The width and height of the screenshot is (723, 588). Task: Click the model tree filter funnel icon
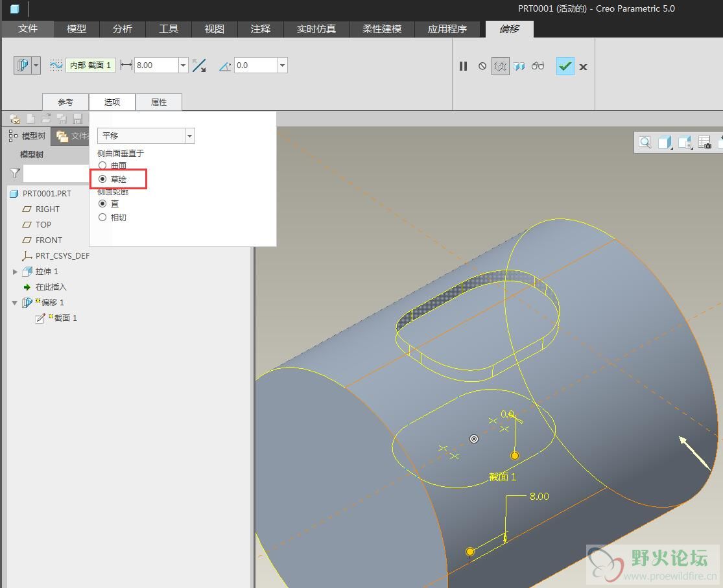(x=15, y=173)
